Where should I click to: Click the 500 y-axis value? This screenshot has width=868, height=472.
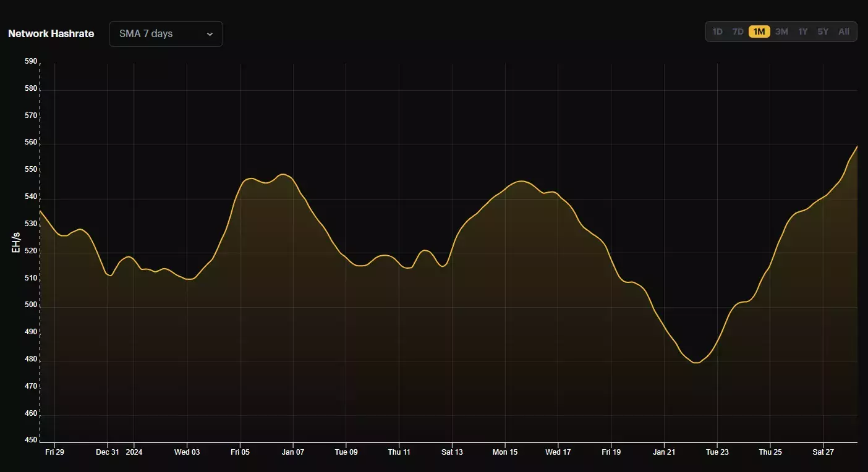30,305
